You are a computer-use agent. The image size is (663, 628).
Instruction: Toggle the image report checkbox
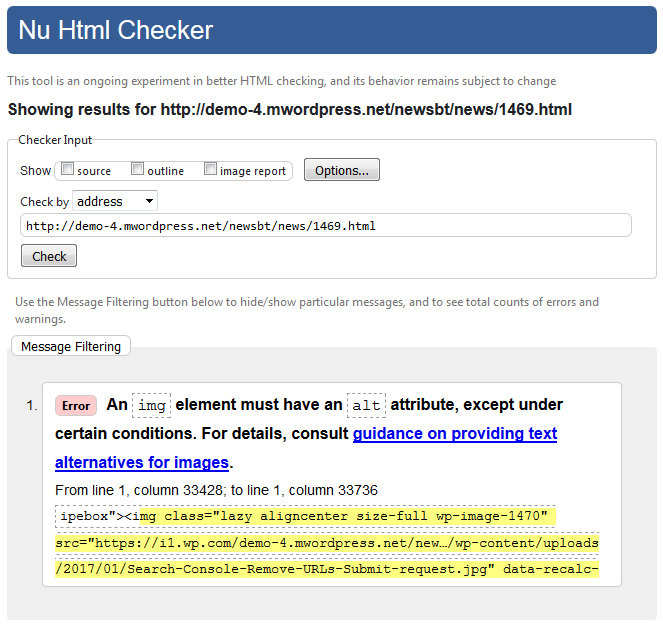[210, 169]
